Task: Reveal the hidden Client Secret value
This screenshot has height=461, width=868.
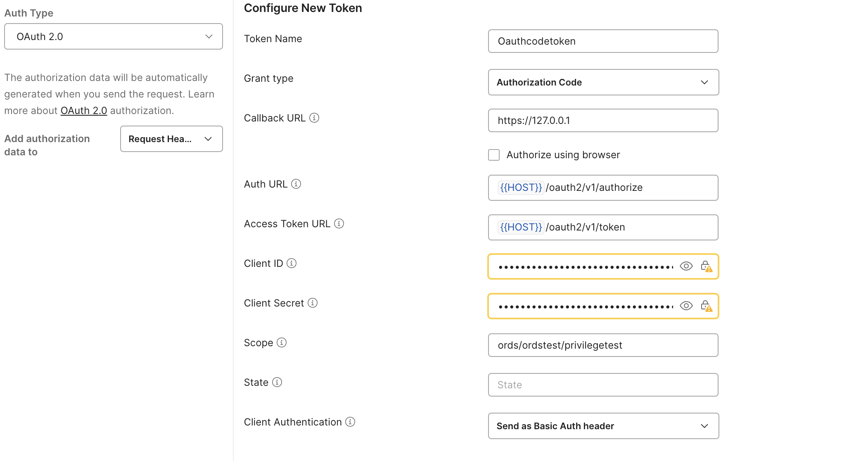Action: click(x=686, y=306)
